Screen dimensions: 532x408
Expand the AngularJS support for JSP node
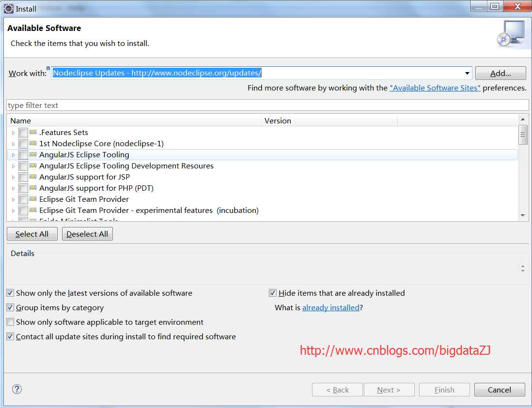13,177
